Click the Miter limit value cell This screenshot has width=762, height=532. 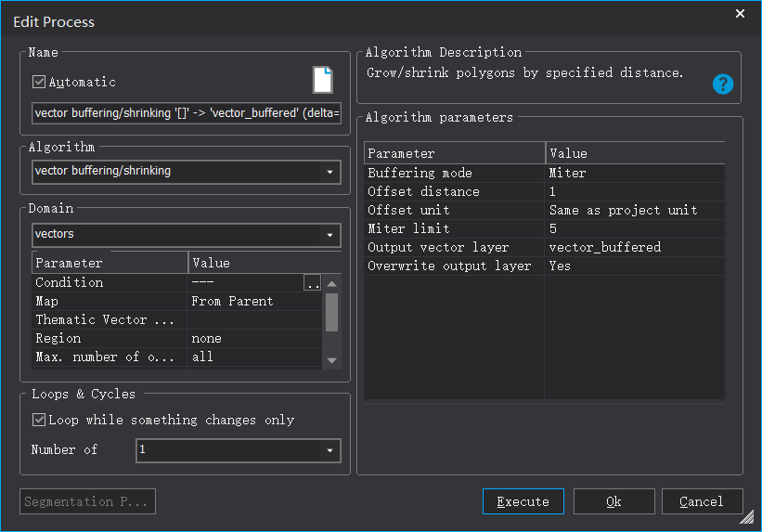pos(635,228)
